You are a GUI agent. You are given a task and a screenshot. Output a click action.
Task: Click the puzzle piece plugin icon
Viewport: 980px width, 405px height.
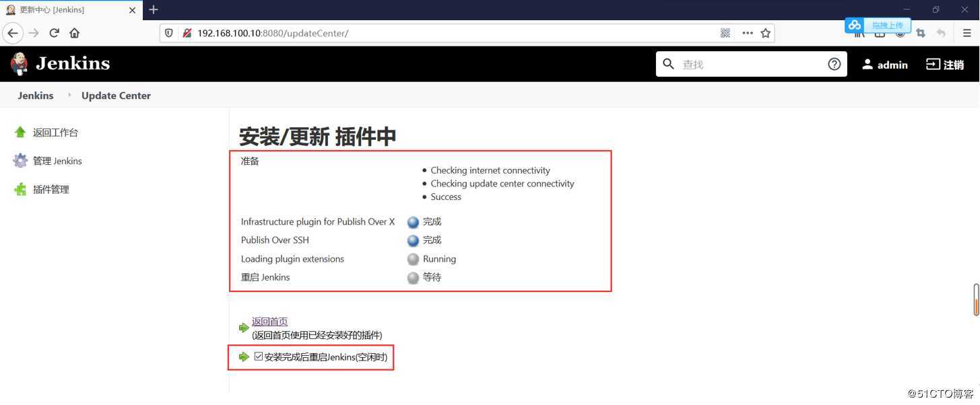pyautogui.click(x=20, y=190)
